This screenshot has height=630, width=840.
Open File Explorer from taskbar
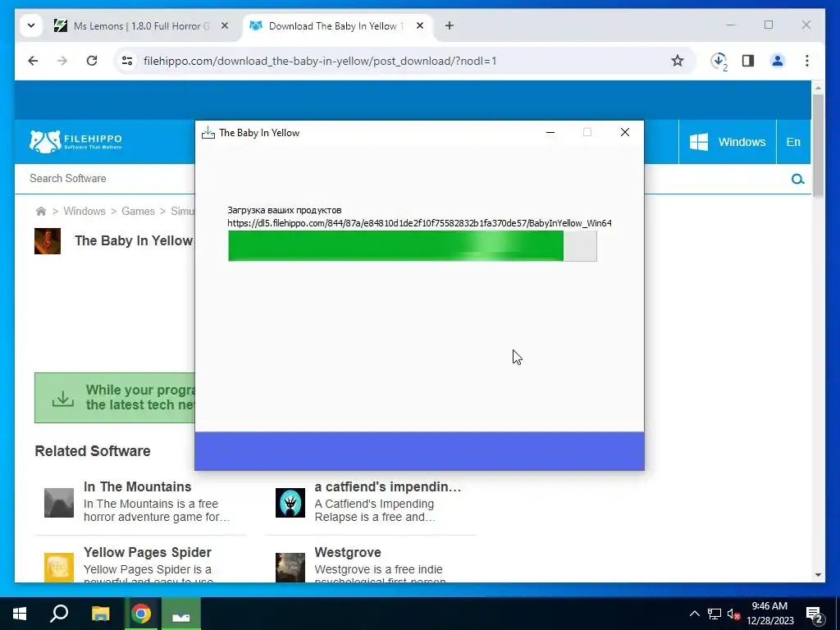click(x=100, y=614)
